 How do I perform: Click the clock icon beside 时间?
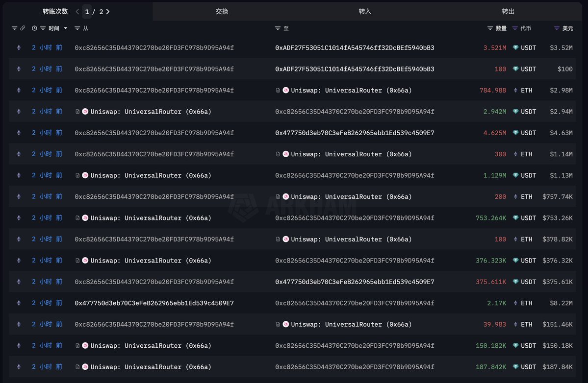click(x=34, y=28)
